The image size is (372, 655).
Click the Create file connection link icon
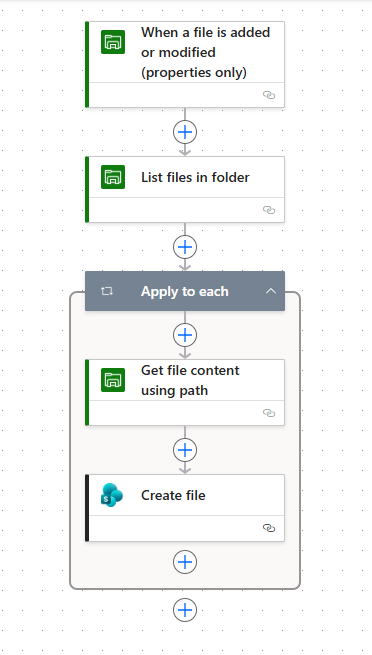point(269,528)
